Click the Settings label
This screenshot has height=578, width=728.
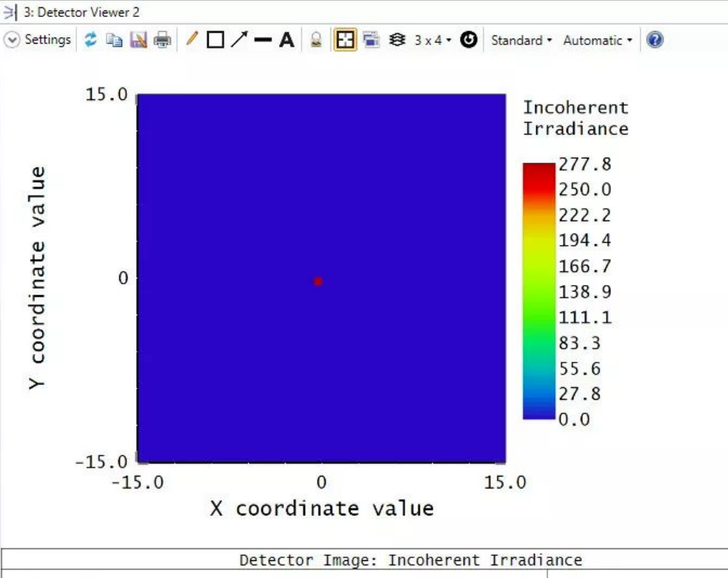pos(48,40)
